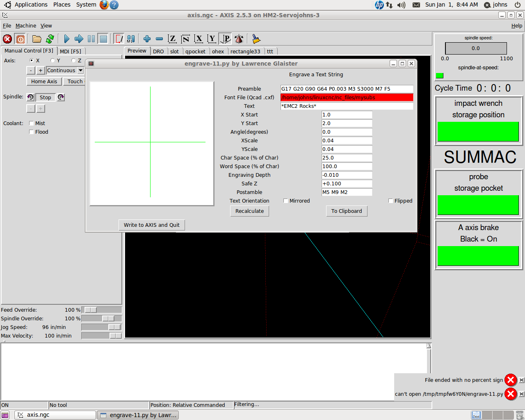Switch to Z top view
This screenshot has height=420, width=525.
click(172, 39)
